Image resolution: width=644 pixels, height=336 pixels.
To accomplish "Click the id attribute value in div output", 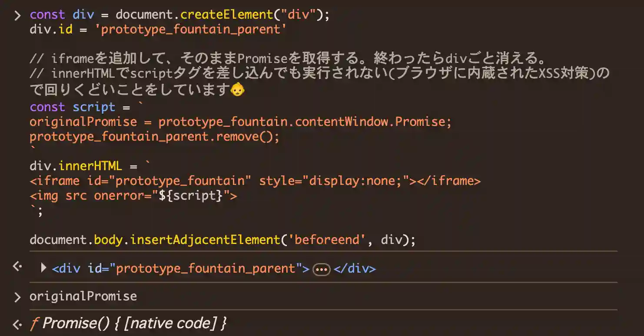I will pos(206,268).
